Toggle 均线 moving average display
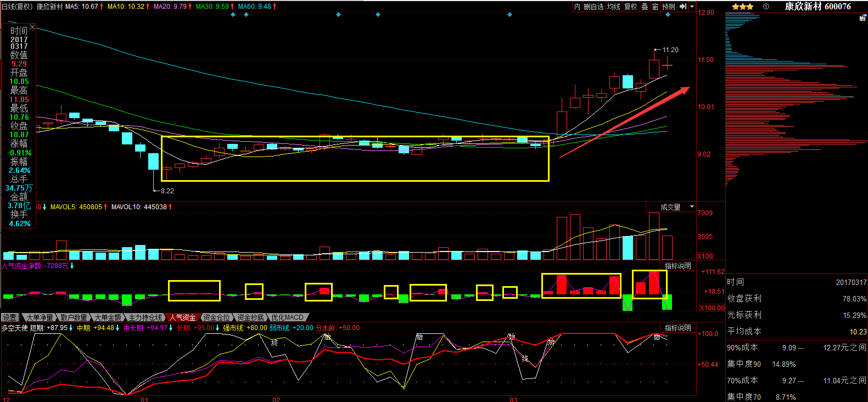The height and width of the screenshot is (402, 868). pos(613,7)
